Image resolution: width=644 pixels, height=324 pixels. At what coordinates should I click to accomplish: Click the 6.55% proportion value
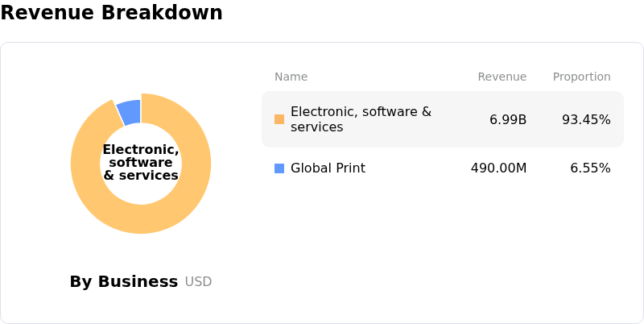590,168
